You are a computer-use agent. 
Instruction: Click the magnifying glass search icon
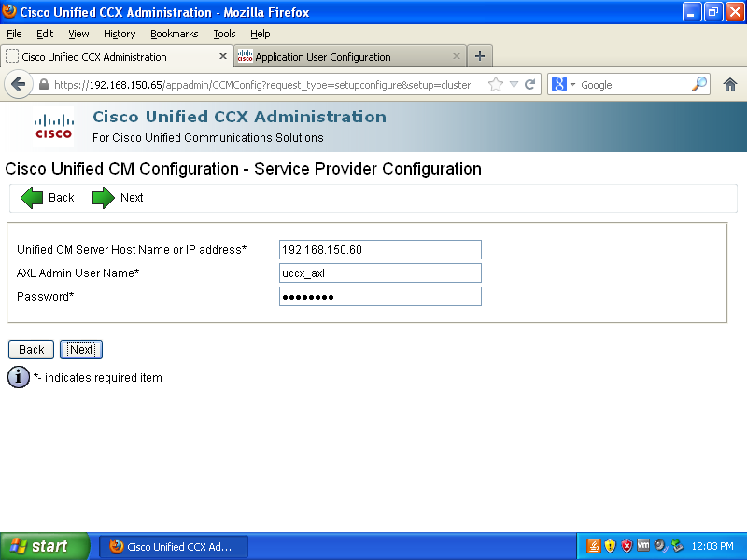tap(698, 84)
